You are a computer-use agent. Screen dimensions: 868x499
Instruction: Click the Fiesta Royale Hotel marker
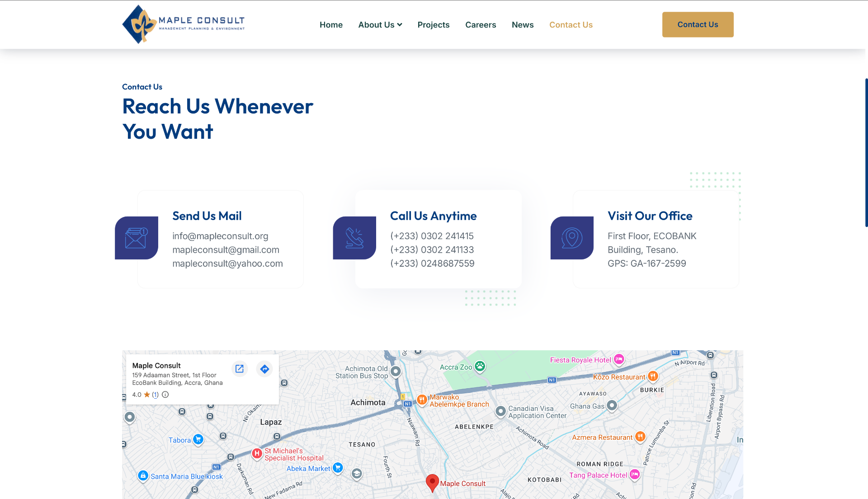coord(619,359)
